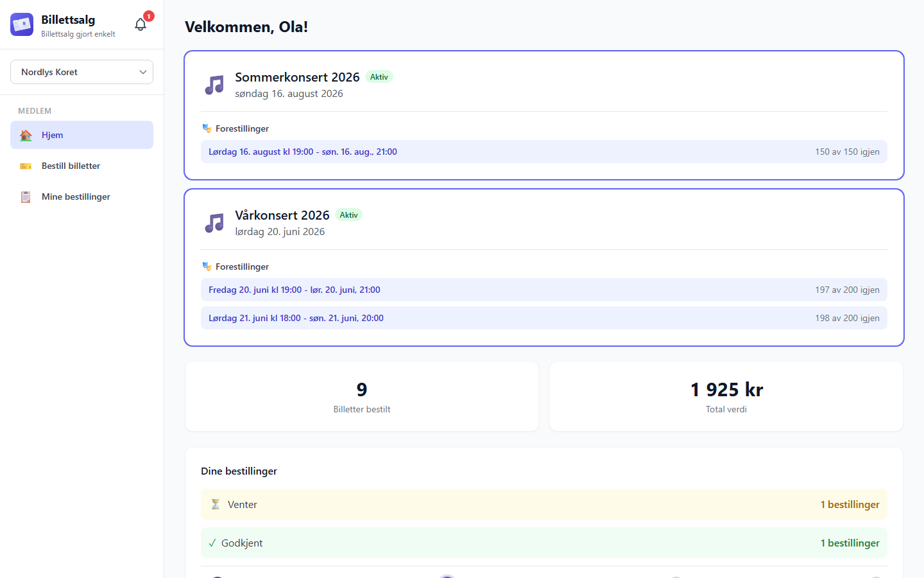Image resolution: width=924 pixels, height=578 pixels.
Task: Select the Lørdag 16. august kl 19:00 performance
Action: pyautogui.click(x=544, y=152)
